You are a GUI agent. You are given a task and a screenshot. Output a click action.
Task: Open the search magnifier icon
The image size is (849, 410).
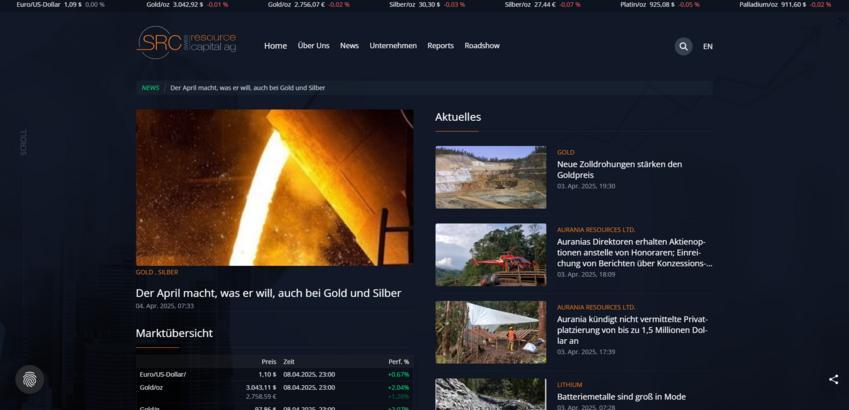[683, 47]
